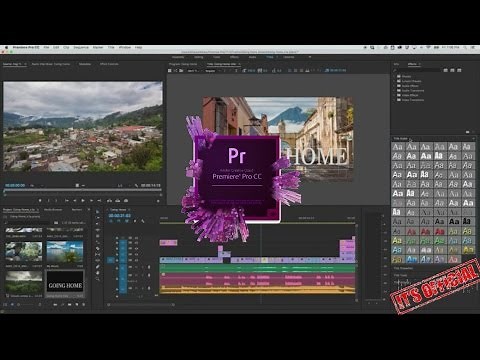Open the Window menu

point(125,47)
